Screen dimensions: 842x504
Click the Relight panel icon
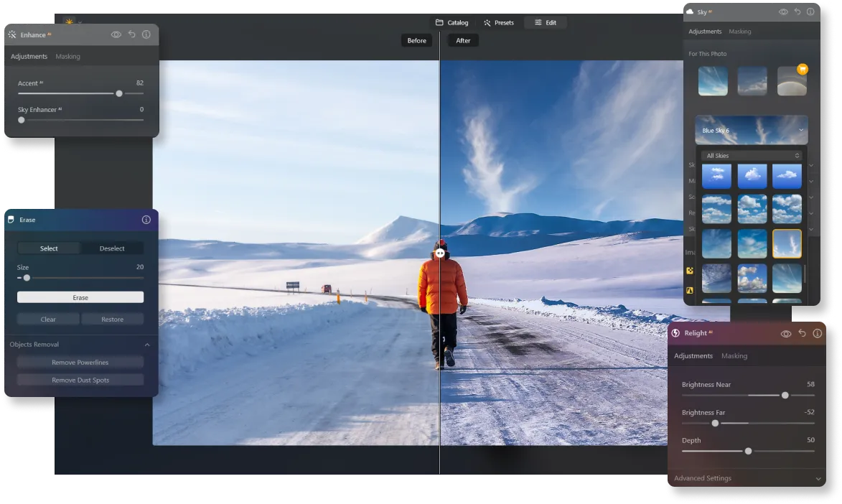tap(675, 333)
